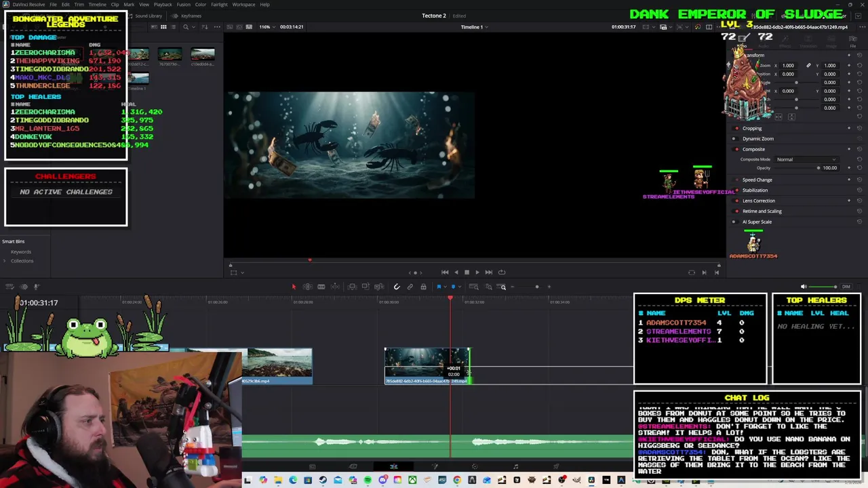Toggle the Lens Correction enable switch
Image resolution: width=868 pixels, height=488 pixels.
pyautogui.click(x=737, y=201)
